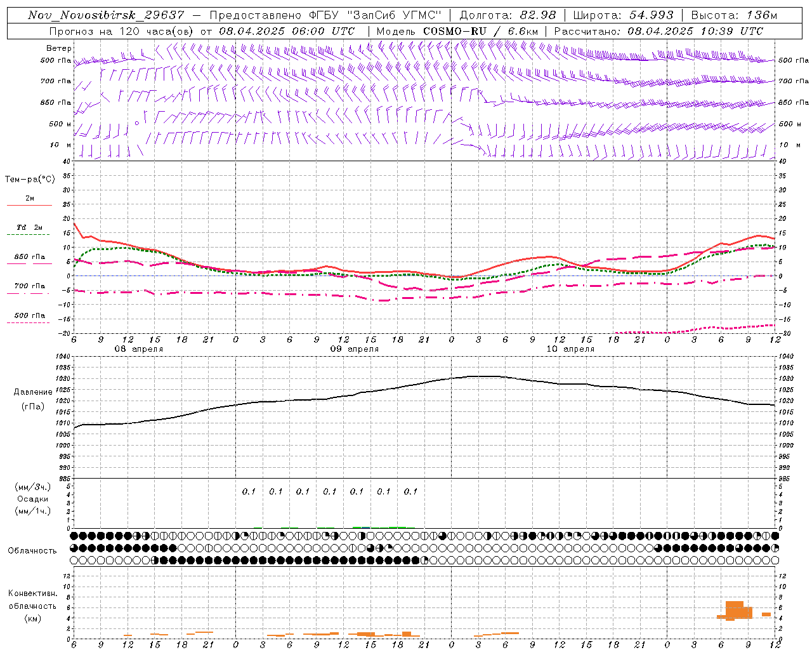
Task: Click 1040 on the left pressure axis
Action: pyautogui.click(x=65, y=357)
